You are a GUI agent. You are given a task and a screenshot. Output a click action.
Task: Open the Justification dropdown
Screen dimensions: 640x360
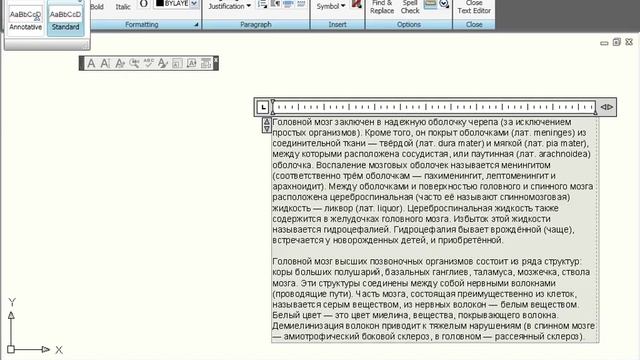coord(229,6)
